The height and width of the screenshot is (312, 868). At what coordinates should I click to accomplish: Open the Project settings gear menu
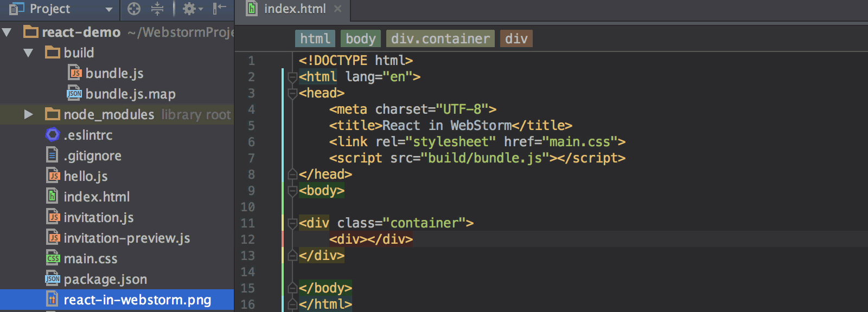(x=193, y=9)
